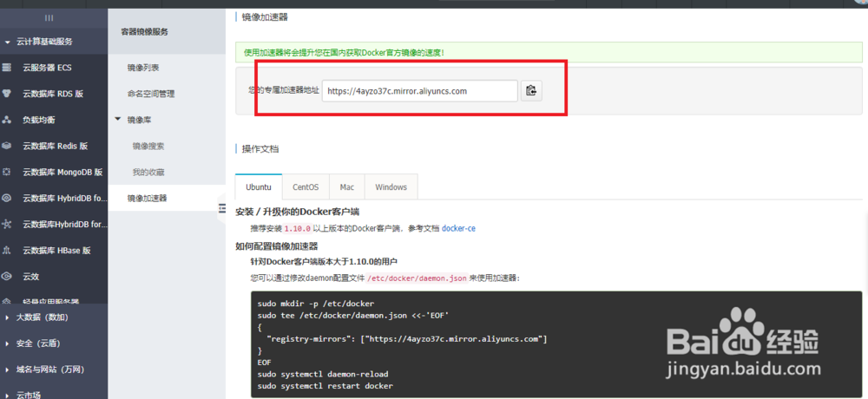Click the 'sudo systemctl restart docker' code line

(x=325, y=386)
